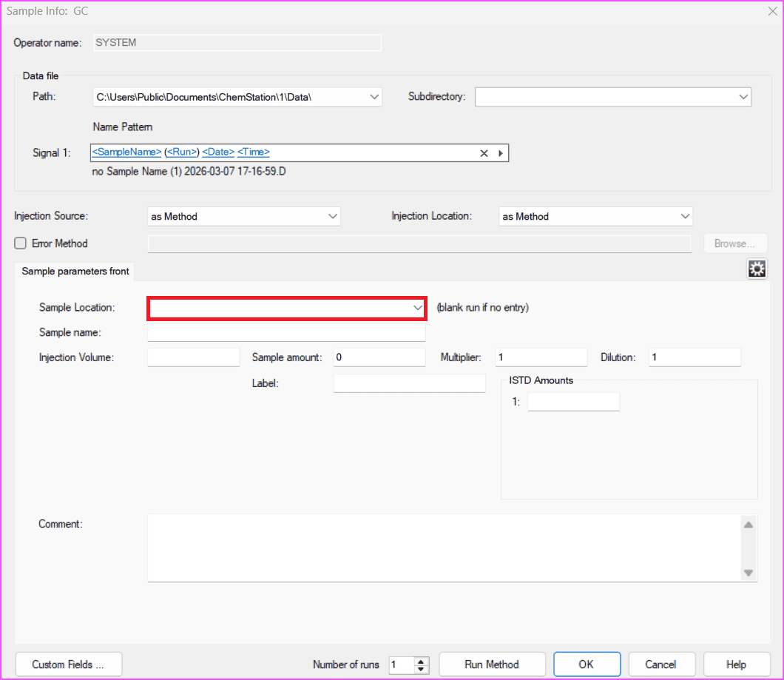The height and width of the screenshot is (680, 784).
Task: Expand the Path dropdown
Action: coord(374,97)
